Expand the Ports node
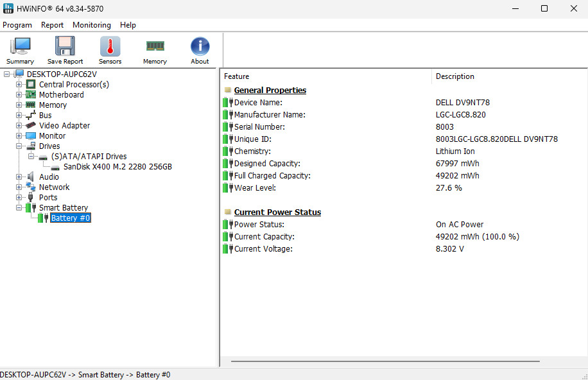The height and width of the screenshot is (380, 588). click(19, 197)
